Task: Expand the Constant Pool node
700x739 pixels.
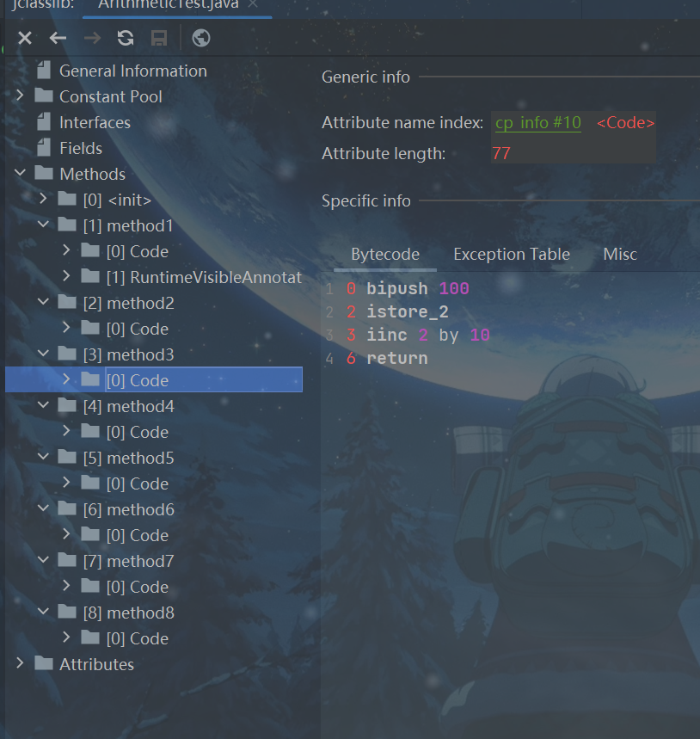Action: (21, 96)
